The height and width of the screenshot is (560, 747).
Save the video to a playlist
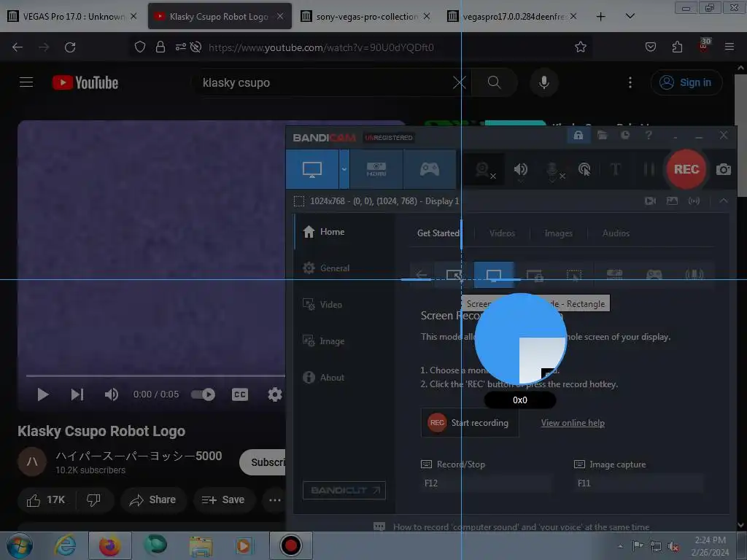point(223,500)
